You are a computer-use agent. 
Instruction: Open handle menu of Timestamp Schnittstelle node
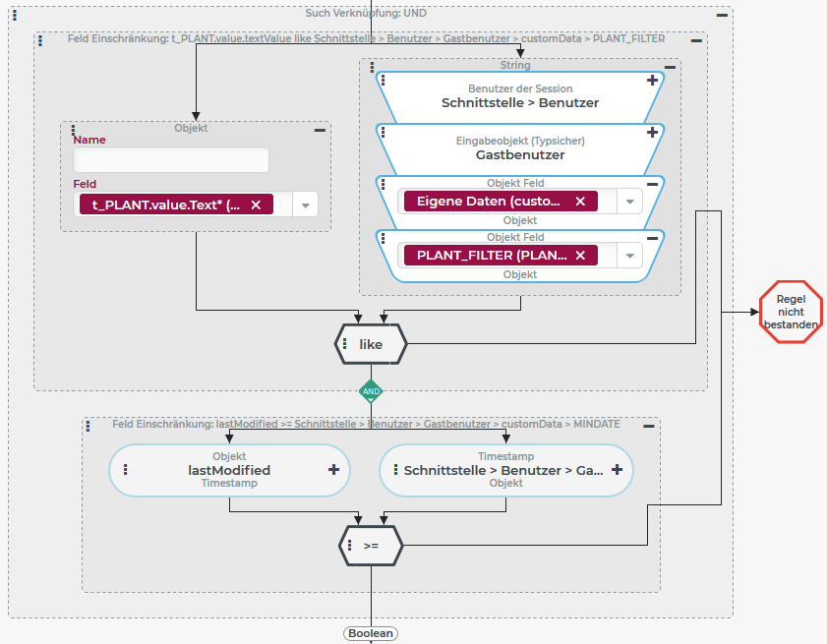tap(395, 469)
